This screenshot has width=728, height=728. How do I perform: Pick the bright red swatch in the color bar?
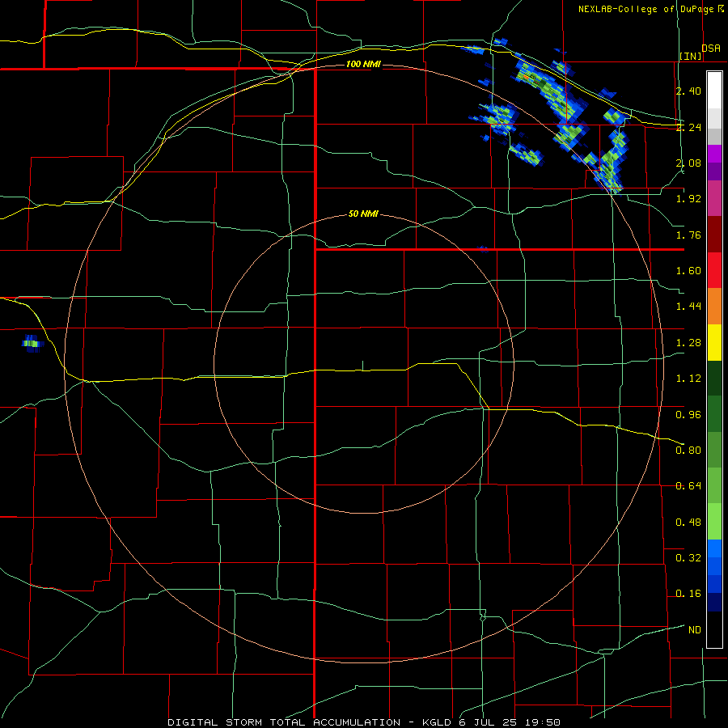(714, 271)
